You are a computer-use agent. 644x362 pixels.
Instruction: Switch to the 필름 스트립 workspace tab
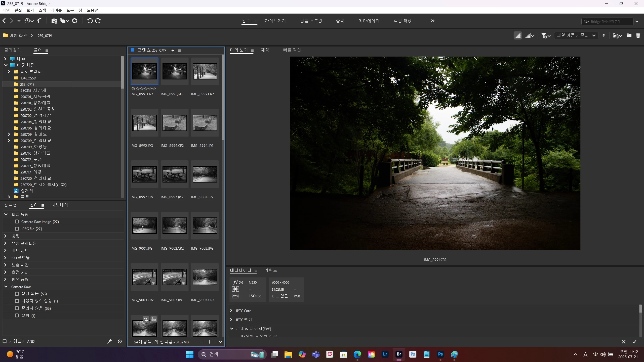311,21
